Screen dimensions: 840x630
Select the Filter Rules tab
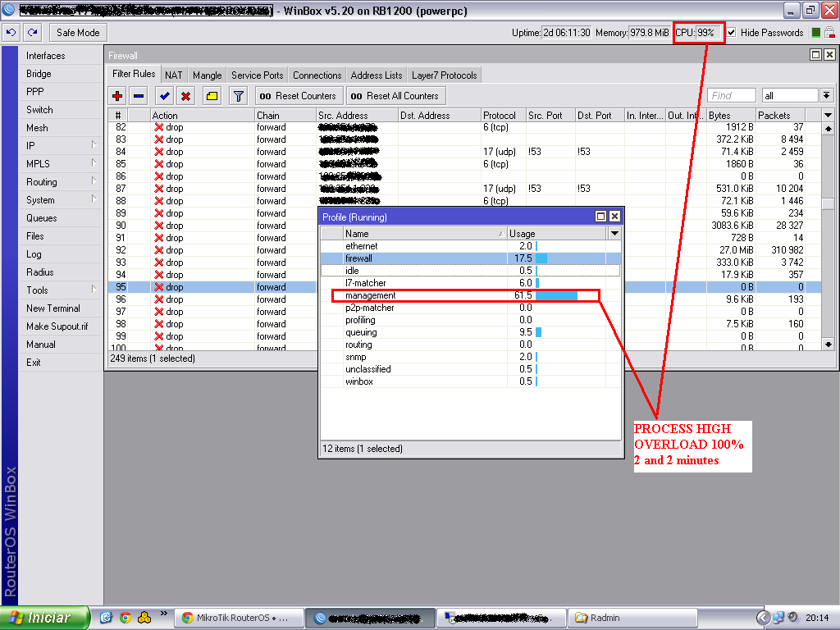tap(134, 74)
